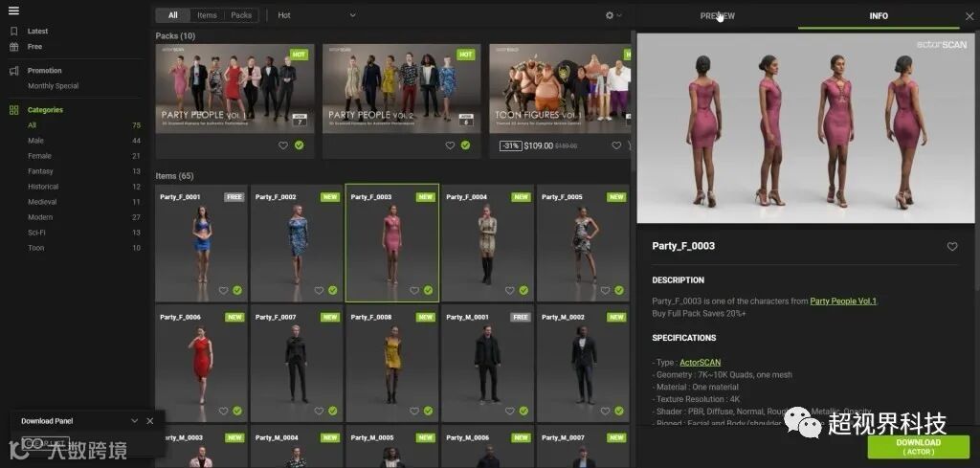Open the ActorSCAN type link
Image resolution: width=980 pixels, height=468 pixels.
click(700, 363)
